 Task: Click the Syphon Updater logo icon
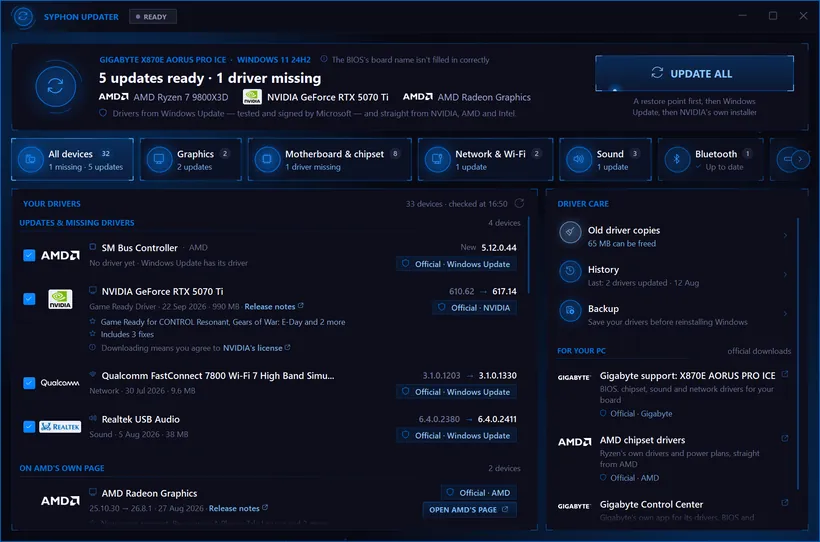click(x=22, y=16)
